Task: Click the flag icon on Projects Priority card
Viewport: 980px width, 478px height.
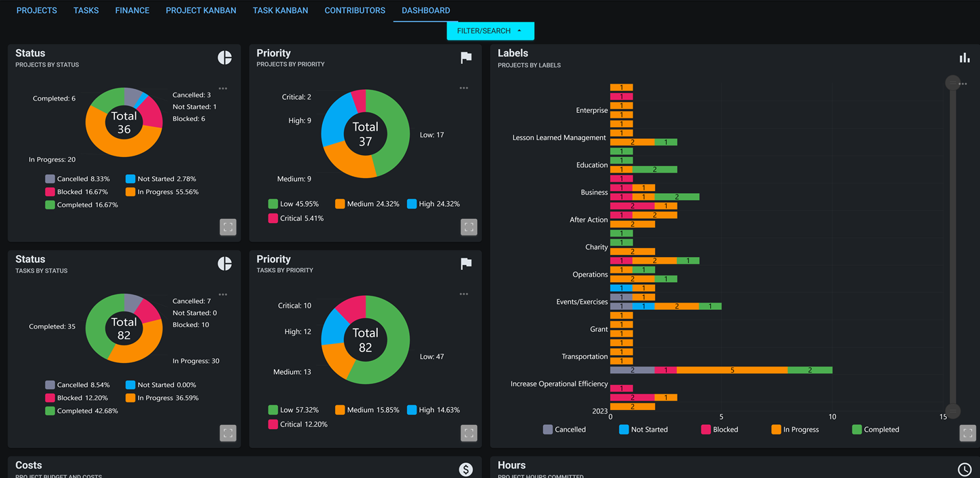Action: 466,57
